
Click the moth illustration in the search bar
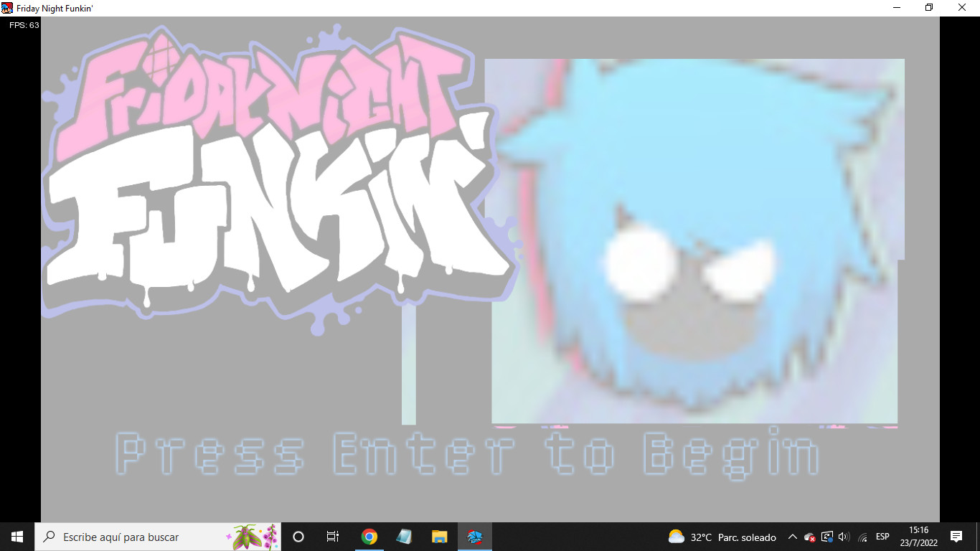251,537
